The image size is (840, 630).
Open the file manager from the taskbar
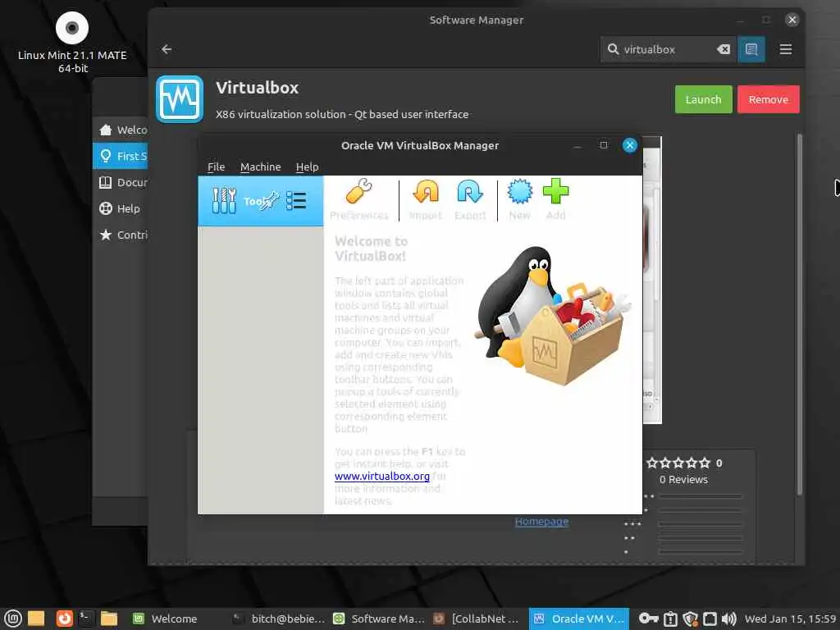pos(109,619)
